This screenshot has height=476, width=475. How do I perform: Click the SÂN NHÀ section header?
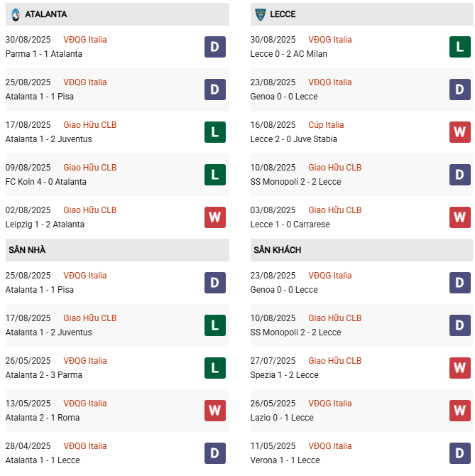coord(27,250)
